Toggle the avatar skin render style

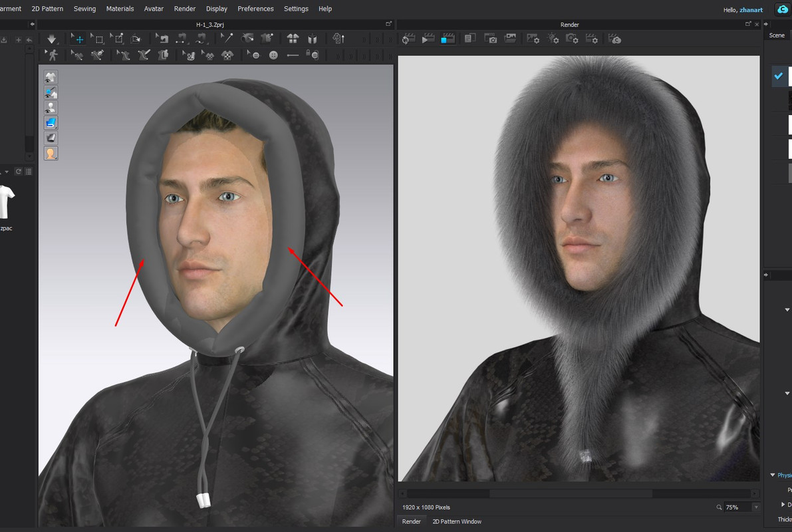[51, 153]
